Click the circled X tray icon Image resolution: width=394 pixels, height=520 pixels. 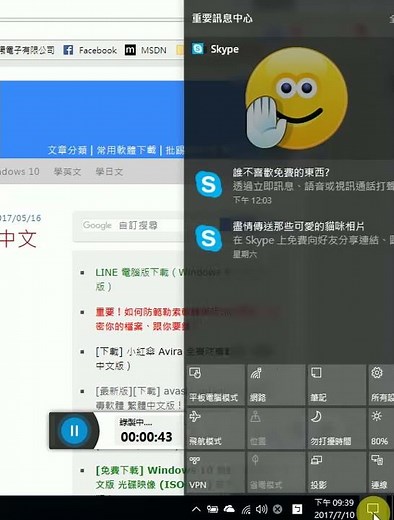pos(277,509)
